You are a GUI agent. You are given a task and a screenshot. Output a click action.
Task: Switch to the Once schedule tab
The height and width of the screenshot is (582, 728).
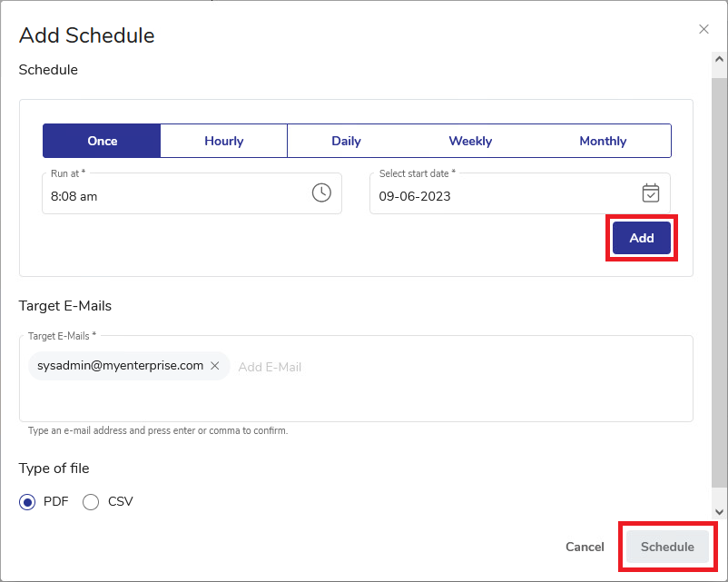click(102, 141)
